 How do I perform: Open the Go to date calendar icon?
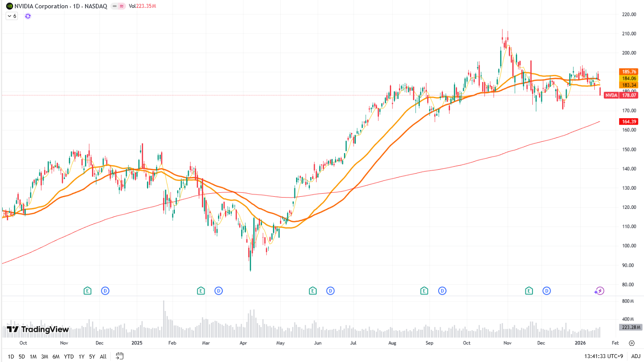coord(119,356)
